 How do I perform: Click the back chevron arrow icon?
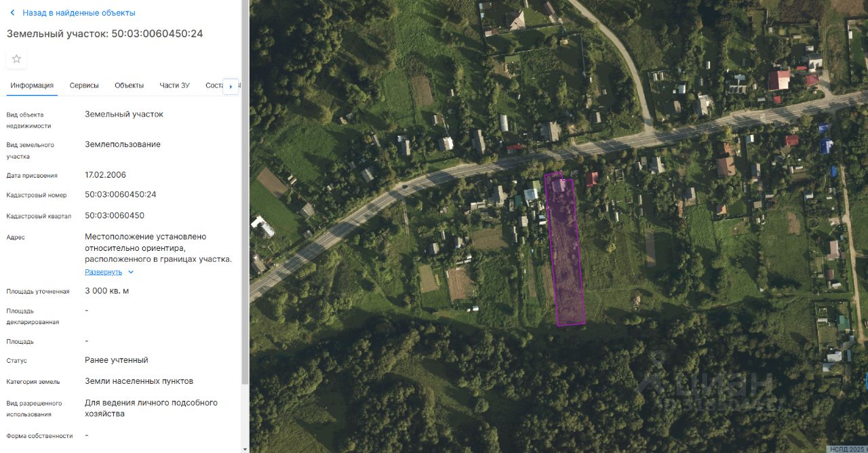point(12,13)
